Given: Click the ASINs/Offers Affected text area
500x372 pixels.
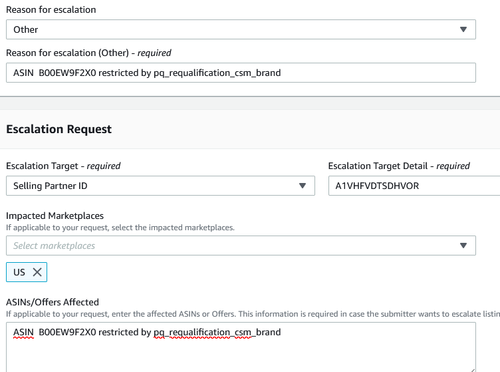Looking at the screenshot, I should pyautogui.click(x=241, y=347).
